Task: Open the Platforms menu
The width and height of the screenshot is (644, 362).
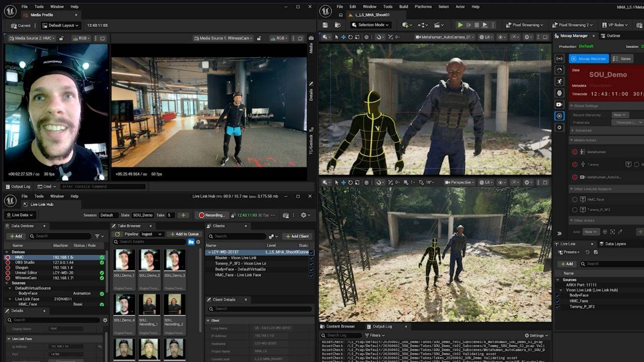Action: [423, 7]
